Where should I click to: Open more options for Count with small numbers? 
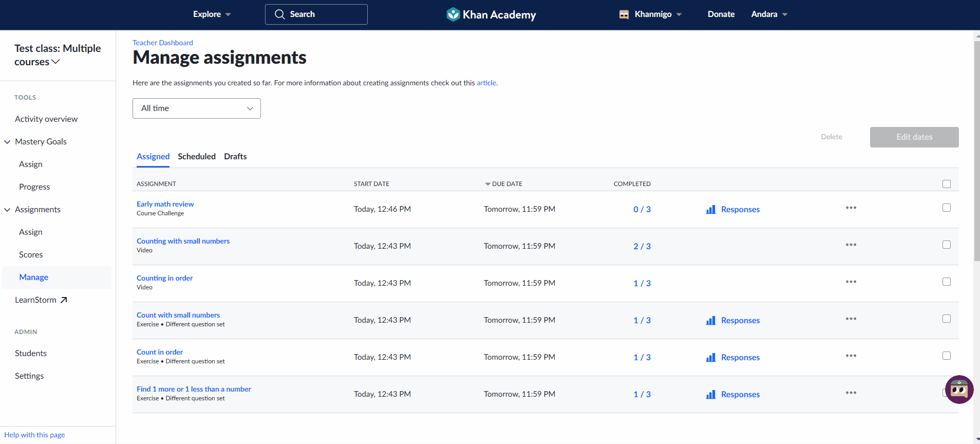[x=851, y=319]
